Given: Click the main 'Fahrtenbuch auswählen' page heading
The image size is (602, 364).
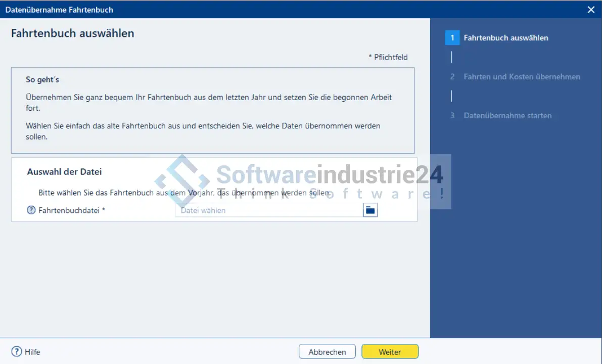Looking at the screenshot, I should click(73, 34).
